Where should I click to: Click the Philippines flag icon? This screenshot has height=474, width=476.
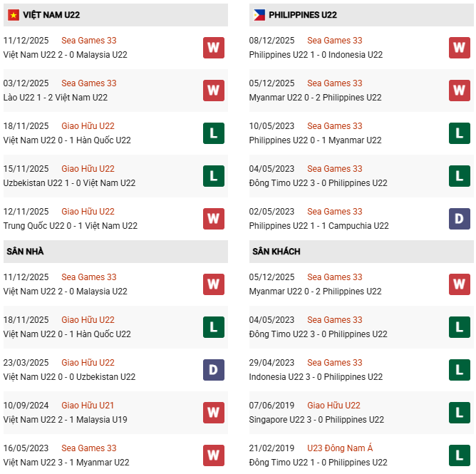click(x=259, y=14)
